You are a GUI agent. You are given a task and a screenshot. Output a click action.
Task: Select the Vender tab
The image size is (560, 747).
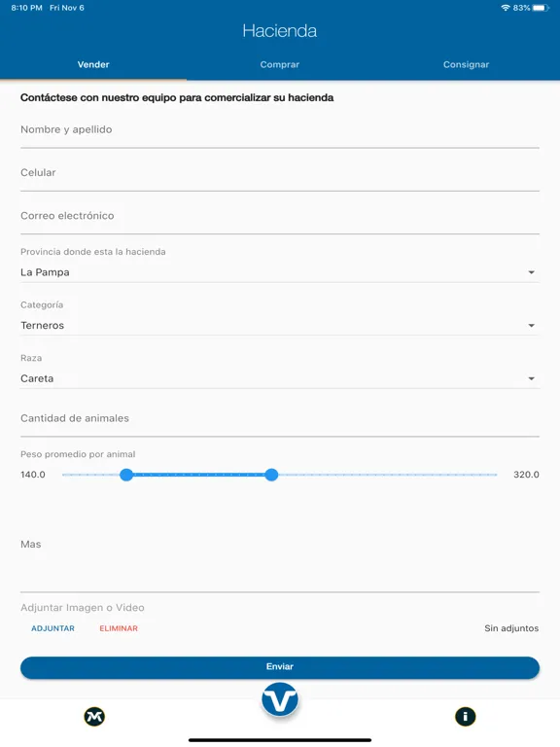[x=93, y=65]
